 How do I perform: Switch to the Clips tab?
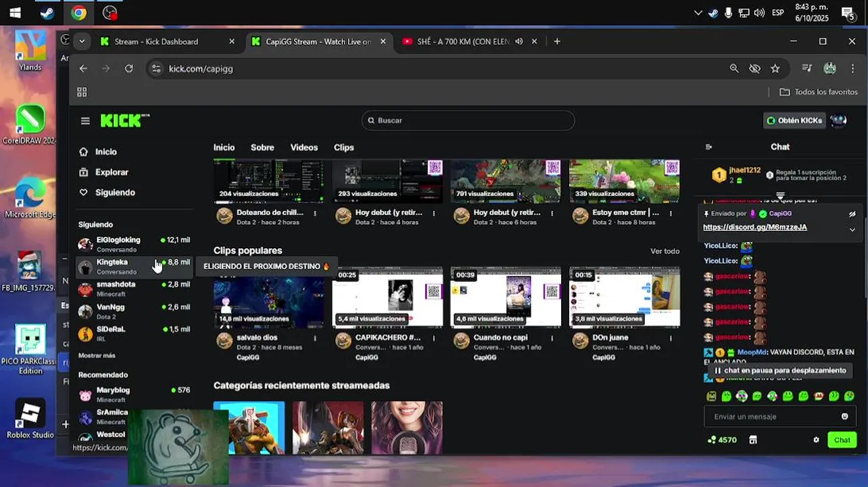(343, 147)
